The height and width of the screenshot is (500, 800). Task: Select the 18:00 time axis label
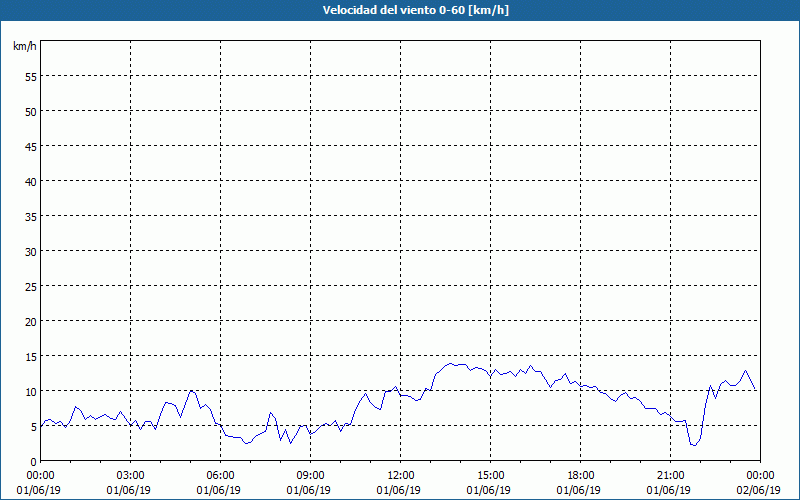pos(579,476)
